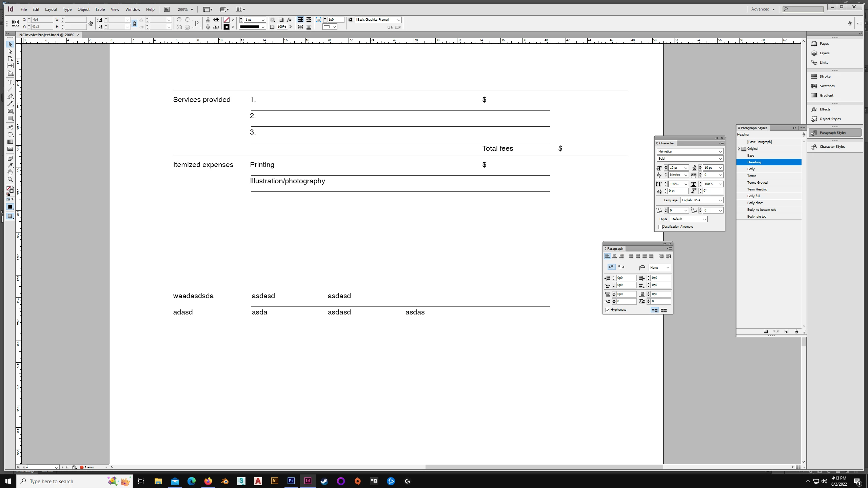Enable Justification Alternate checkbox
868x488 pixels.
pyautogui.click(x=660, y=227)
